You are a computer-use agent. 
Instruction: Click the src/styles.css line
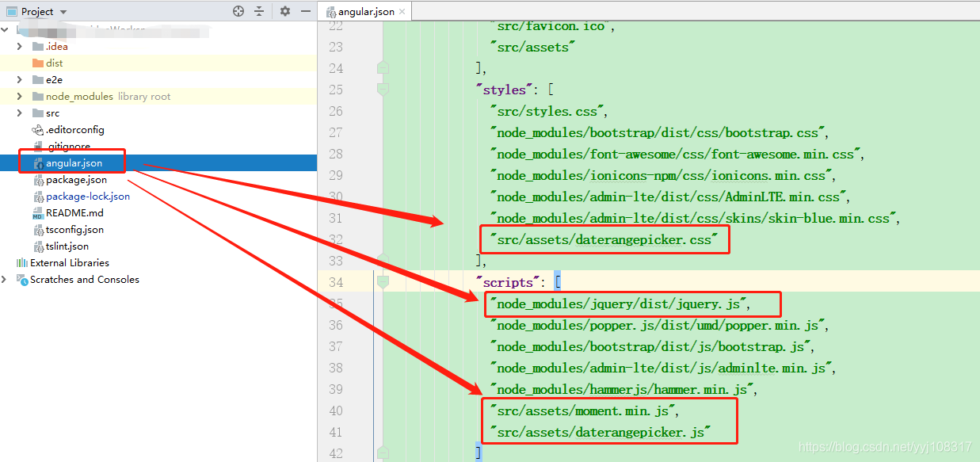(x=548, y=111)
